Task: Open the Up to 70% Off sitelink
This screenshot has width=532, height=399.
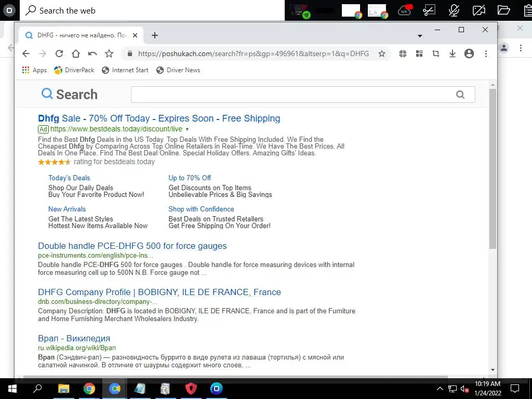Action: [190, 178]
